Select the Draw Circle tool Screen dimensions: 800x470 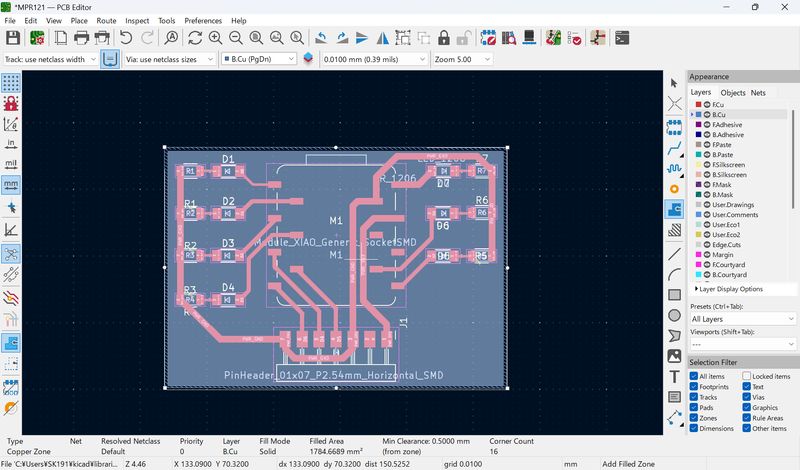674,315
